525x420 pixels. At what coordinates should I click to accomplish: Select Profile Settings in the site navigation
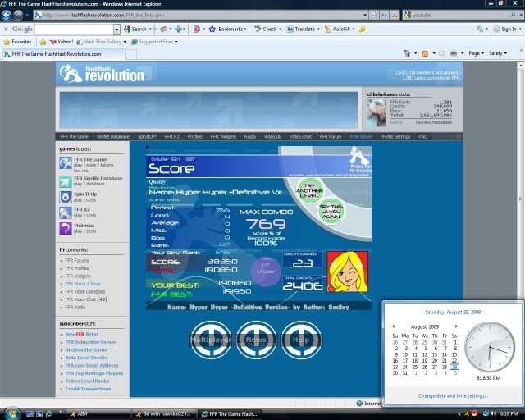pyautogui.click(x=395, y=136)
